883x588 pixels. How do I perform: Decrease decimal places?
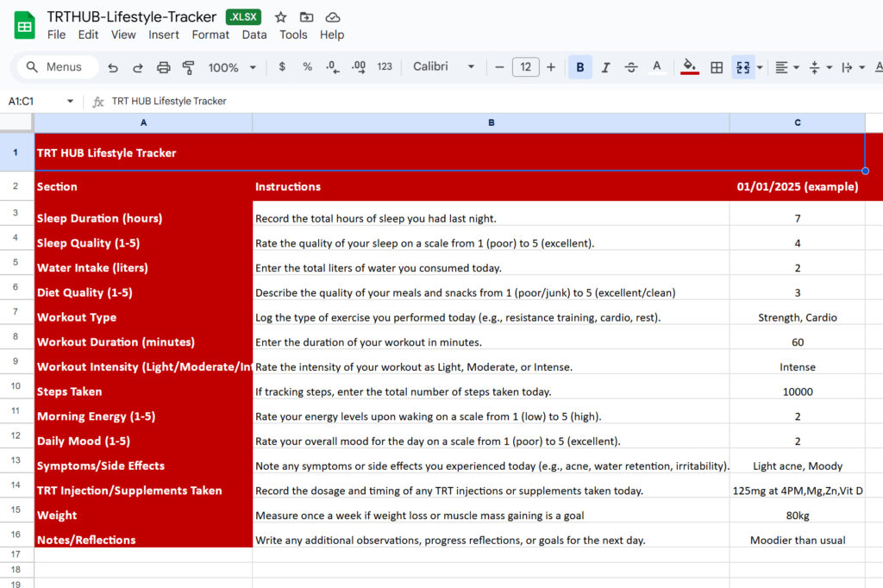tap(332, 67)
